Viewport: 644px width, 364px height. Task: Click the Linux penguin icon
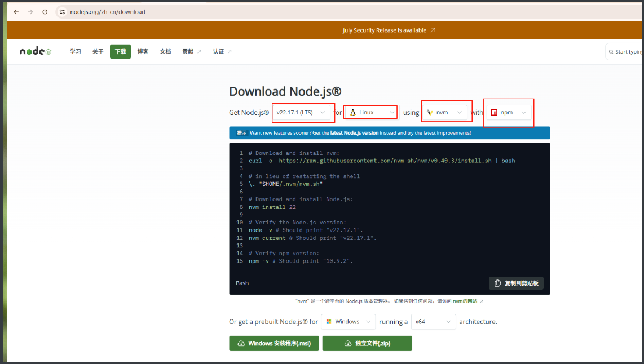352,113
